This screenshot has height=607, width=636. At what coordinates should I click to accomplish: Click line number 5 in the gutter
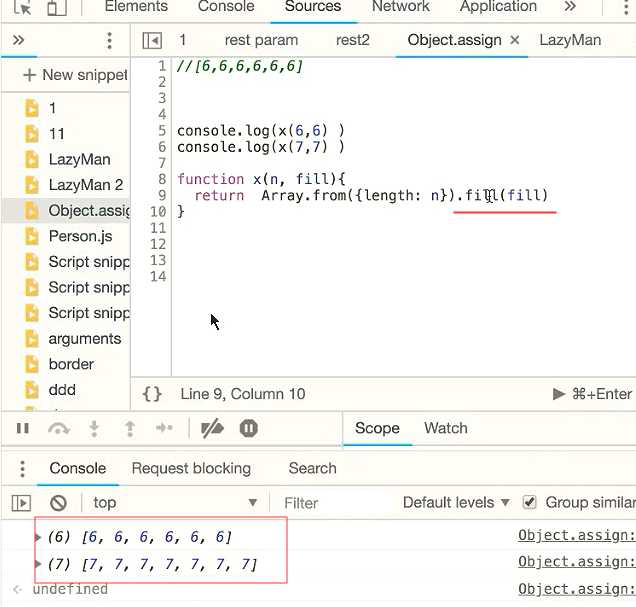pos(162,131)
